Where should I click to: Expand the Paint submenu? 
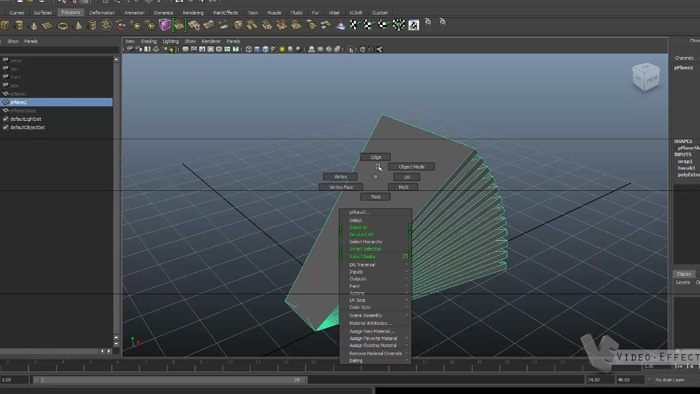pyautogui.click(x=375, y=286)
